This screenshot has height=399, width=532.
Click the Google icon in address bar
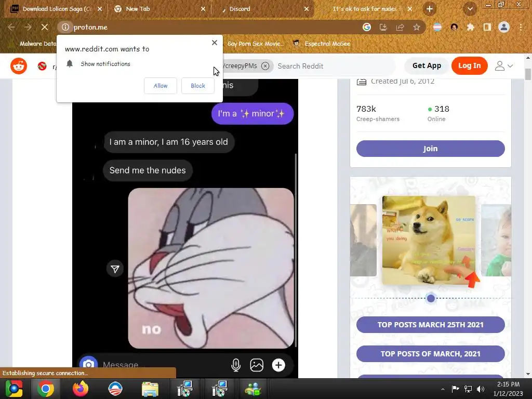click(x=367, y=27)
